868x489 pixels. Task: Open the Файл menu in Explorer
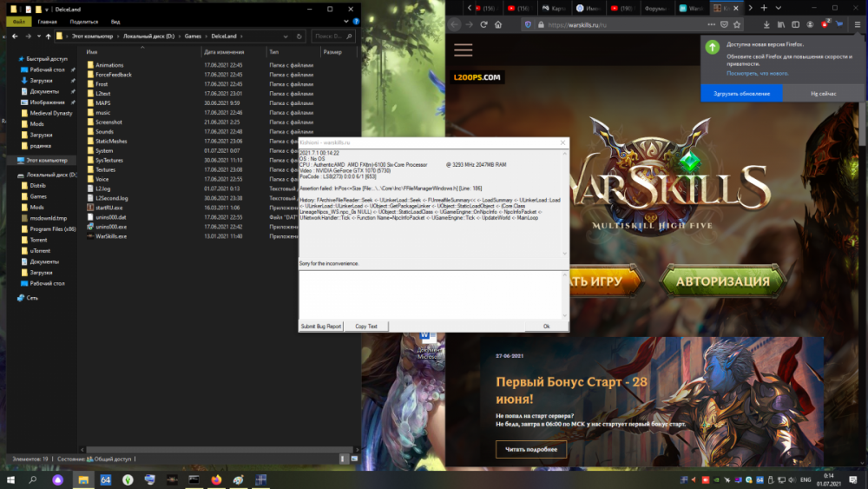(20, 21)
